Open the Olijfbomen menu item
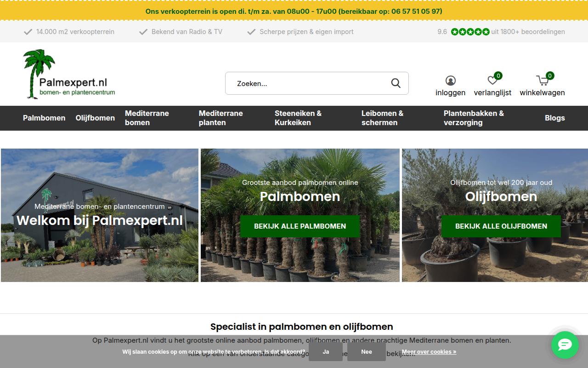 point(95,118)
